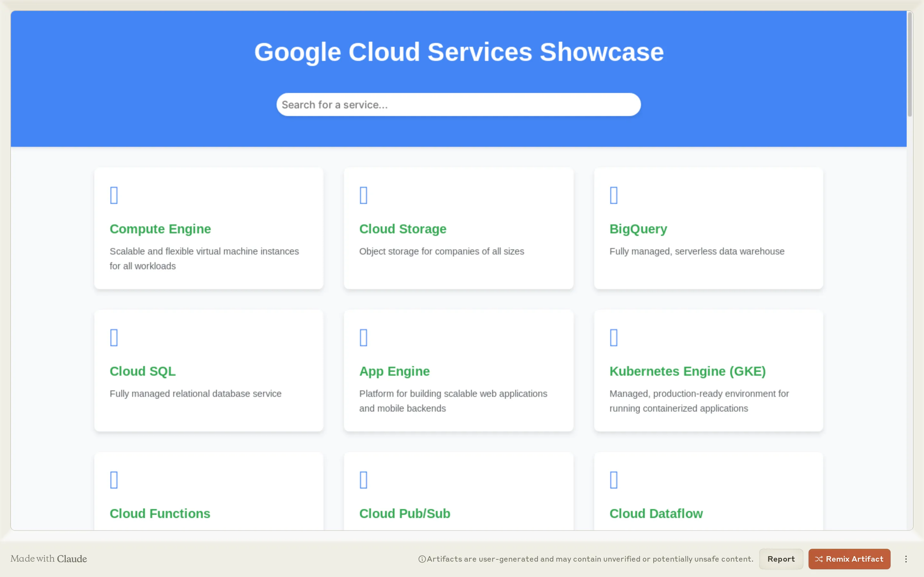Click the service search field

click(458, 104)
